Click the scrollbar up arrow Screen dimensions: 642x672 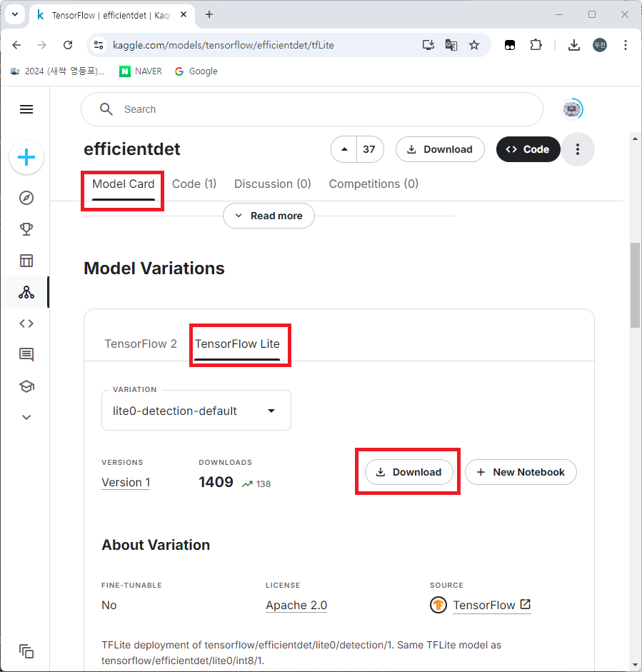click(x=635, y=139)
